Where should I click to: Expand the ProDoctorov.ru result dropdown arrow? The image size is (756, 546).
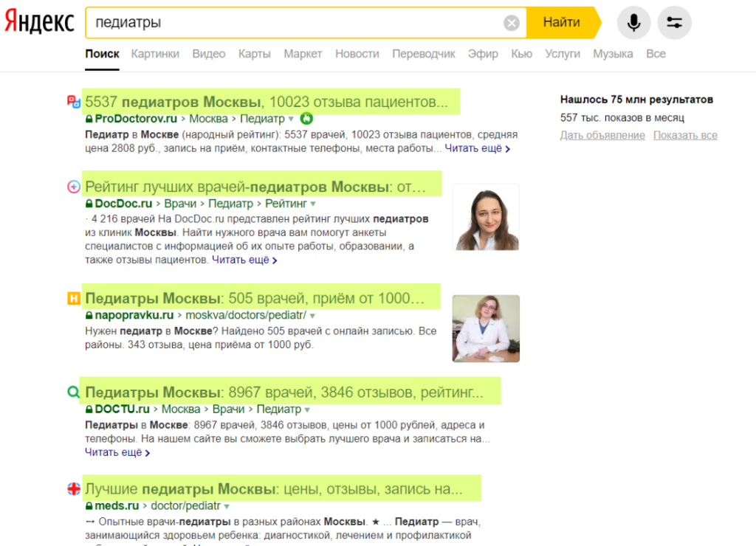click(291, 119)
